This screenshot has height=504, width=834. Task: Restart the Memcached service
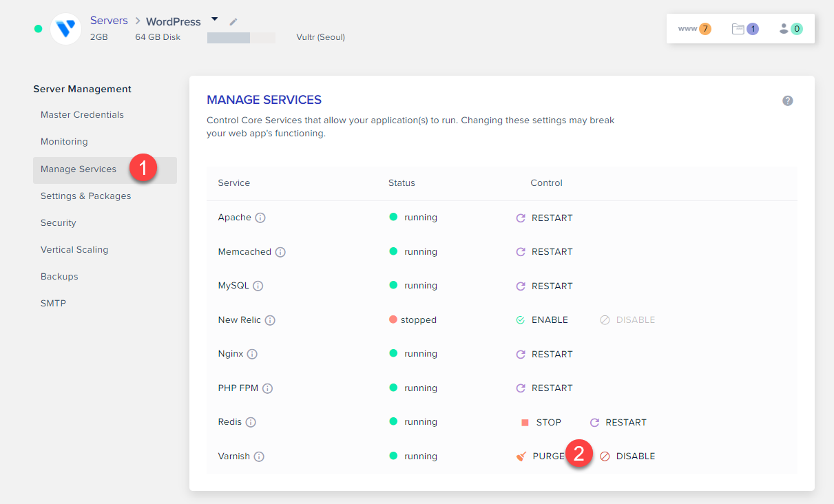545,252
